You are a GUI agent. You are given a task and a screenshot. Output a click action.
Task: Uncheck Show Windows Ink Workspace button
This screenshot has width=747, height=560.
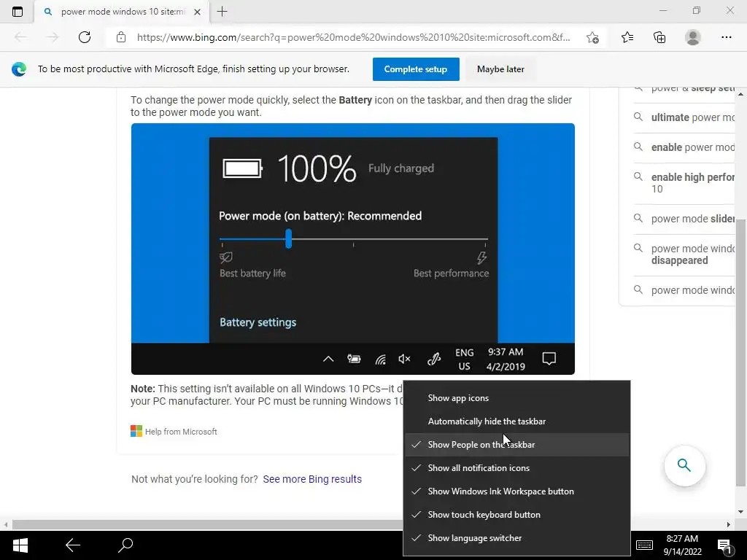coord(517,491)
